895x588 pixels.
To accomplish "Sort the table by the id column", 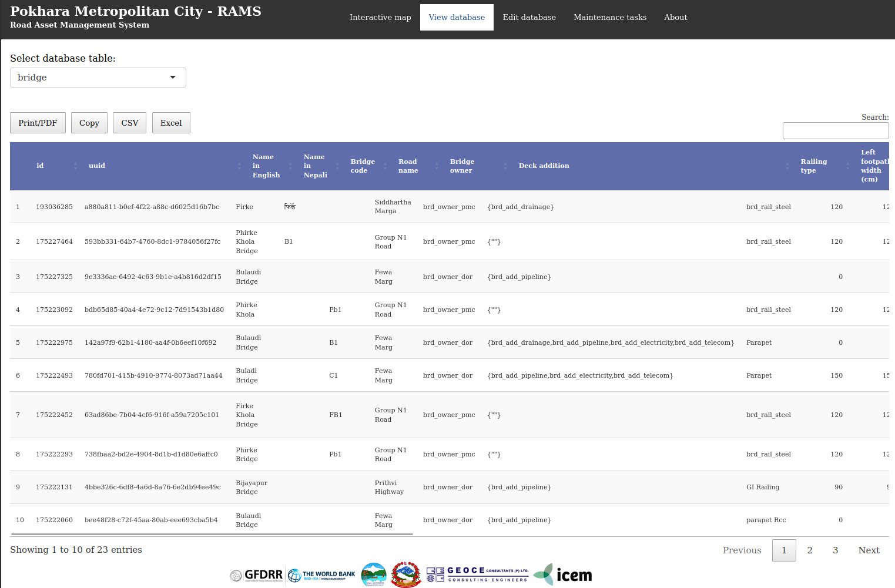I will [x=40, y=166].
